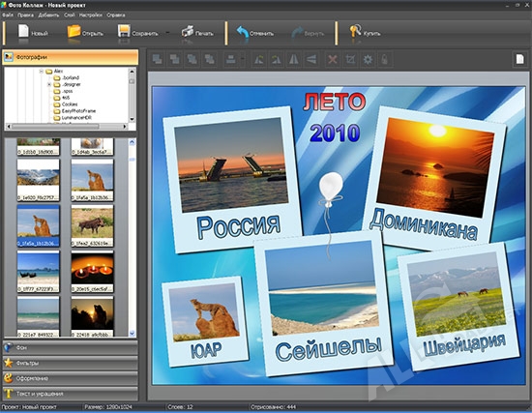Click the Фотографии panel picture icon
532x413 pixels.
[x=9, y=57]
